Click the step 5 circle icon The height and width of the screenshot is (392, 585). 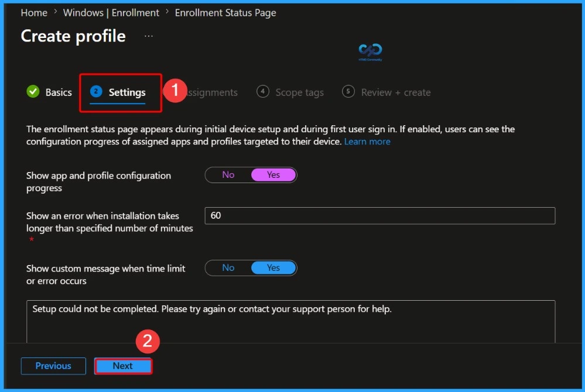coord(348,91)
